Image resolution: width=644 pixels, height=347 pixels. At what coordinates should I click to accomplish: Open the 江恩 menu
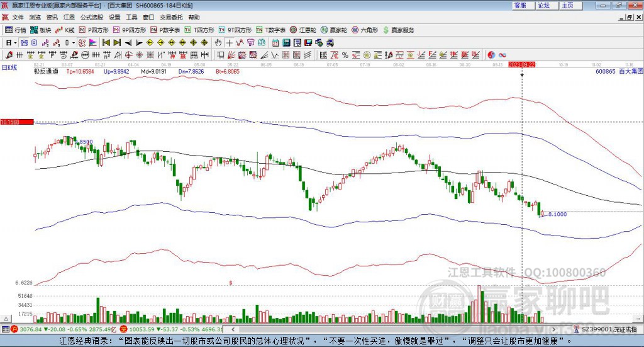pyautogui.click(x=69, y=17)
